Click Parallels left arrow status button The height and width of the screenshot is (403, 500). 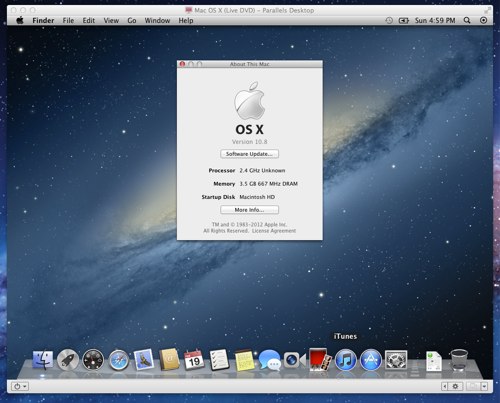(x=444, y=386)
